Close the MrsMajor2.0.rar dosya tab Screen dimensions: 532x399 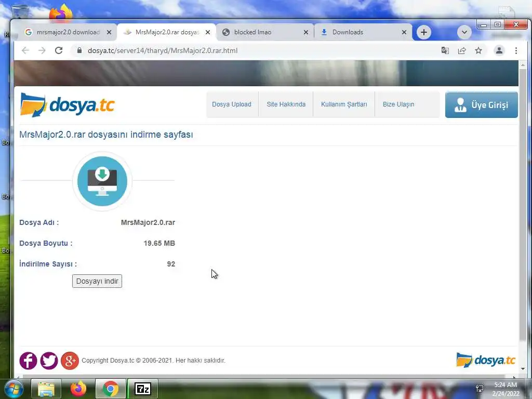(208, 32)
